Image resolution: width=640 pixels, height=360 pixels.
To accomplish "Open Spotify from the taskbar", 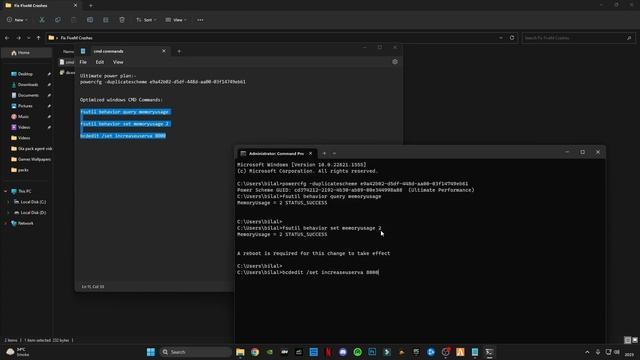I will point(358,352).
